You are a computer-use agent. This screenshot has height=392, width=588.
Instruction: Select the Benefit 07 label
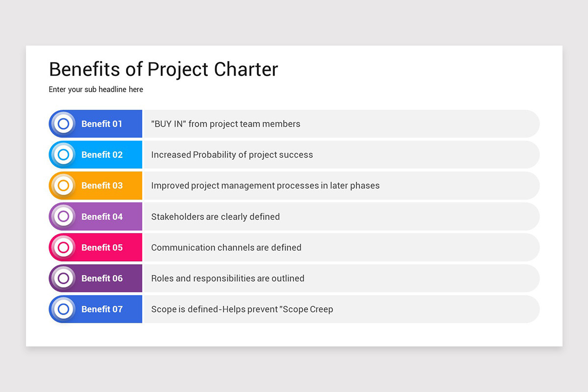pyautogui.click(x=102, y=309)
